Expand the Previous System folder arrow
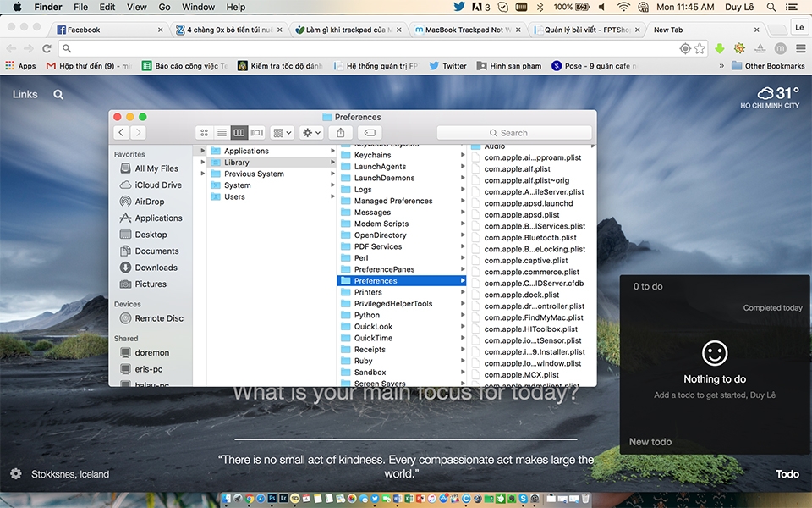Screen dimensions: 812x508 [332, 174]
